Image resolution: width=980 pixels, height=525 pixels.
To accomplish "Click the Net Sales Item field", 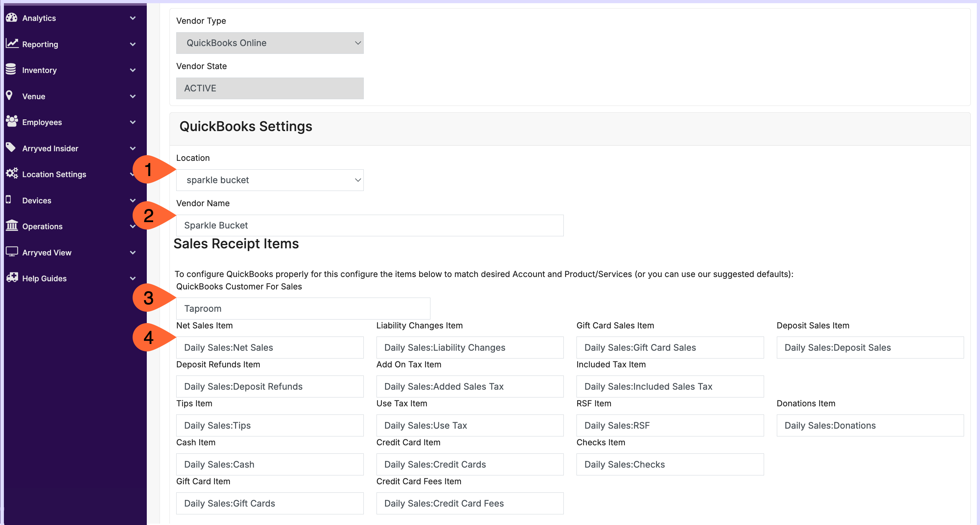I will 270,348.
